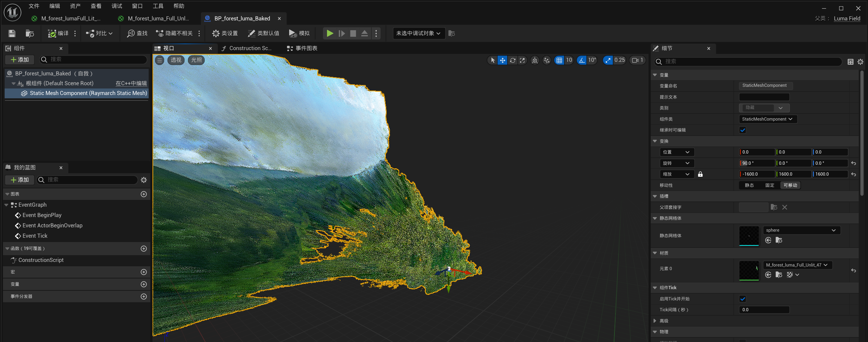Toggle the 继承时可编辑 checkbox
Screen dimensions: 868x342
tap(742, 130)
